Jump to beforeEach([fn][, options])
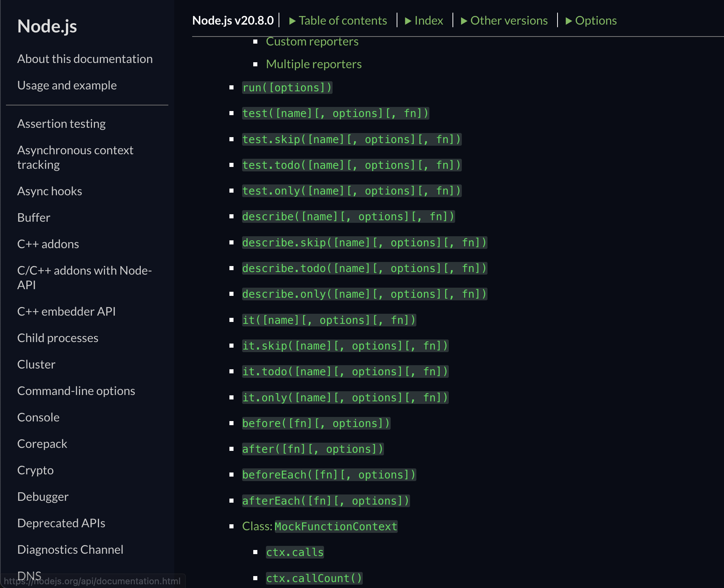Viewport: 724px width, 588px height. click(329, 475)
